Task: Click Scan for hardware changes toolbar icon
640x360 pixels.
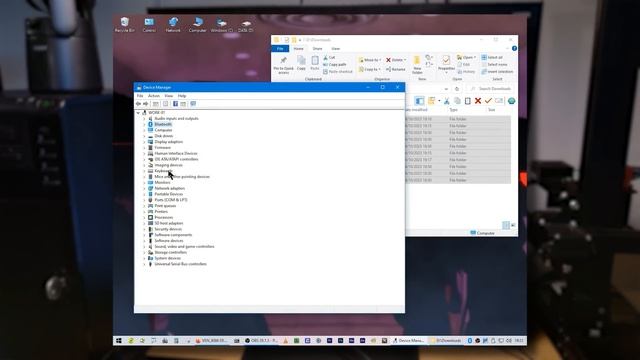Action: [193, 104]
